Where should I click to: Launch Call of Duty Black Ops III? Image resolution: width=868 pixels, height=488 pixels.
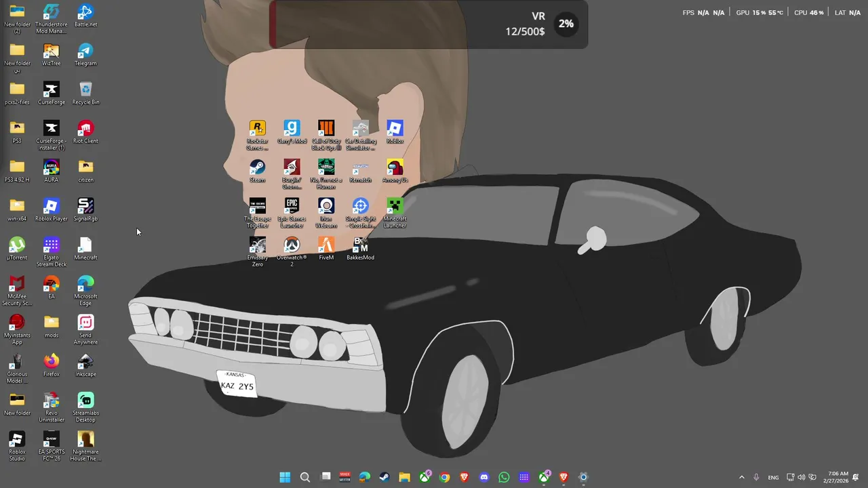click(x=326, y=136)
